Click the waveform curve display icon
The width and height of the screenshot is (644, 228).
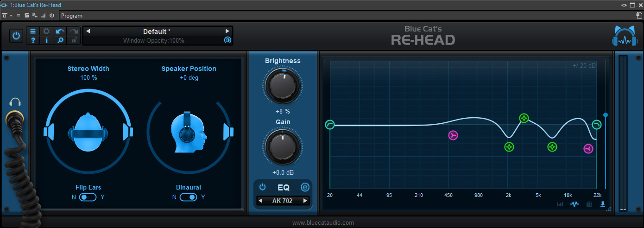coord(575,204)
